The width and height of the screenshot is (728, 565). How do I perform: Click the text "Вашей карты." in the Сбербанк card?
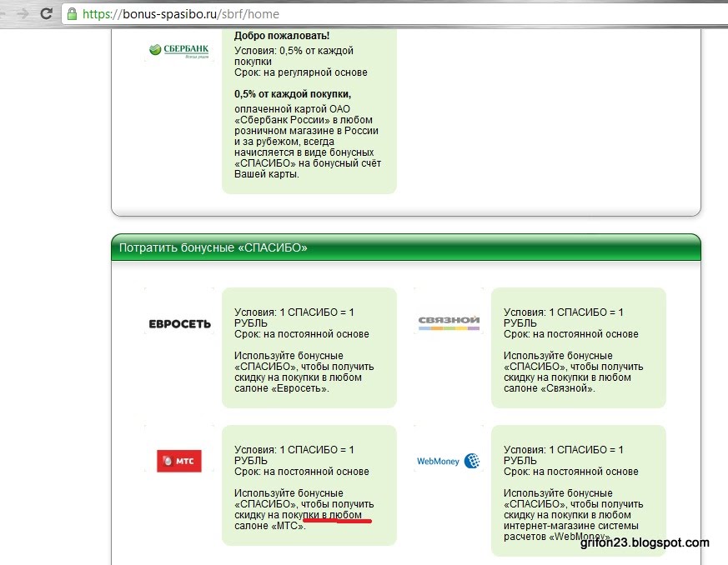pos(267,174)
